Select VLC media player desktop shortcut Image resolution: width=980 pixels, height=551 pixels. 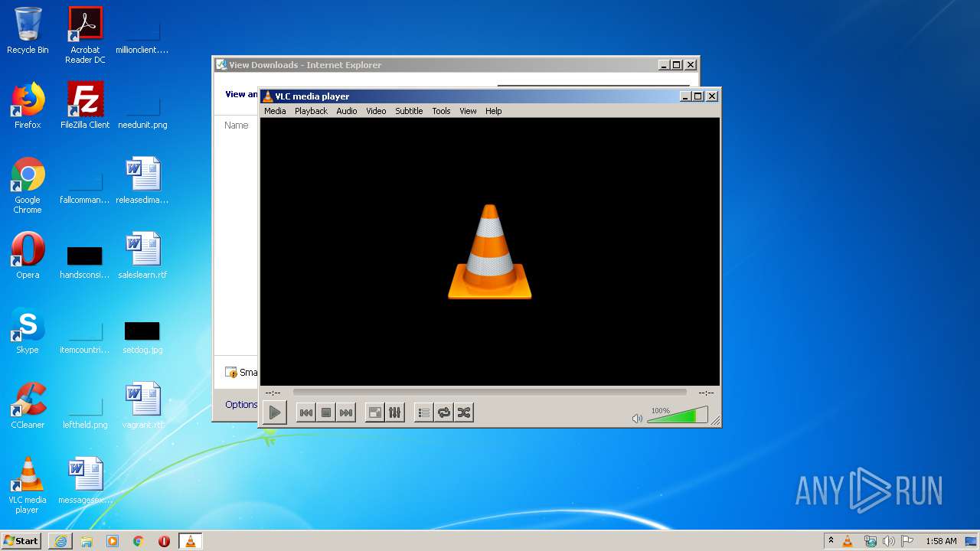28,485
